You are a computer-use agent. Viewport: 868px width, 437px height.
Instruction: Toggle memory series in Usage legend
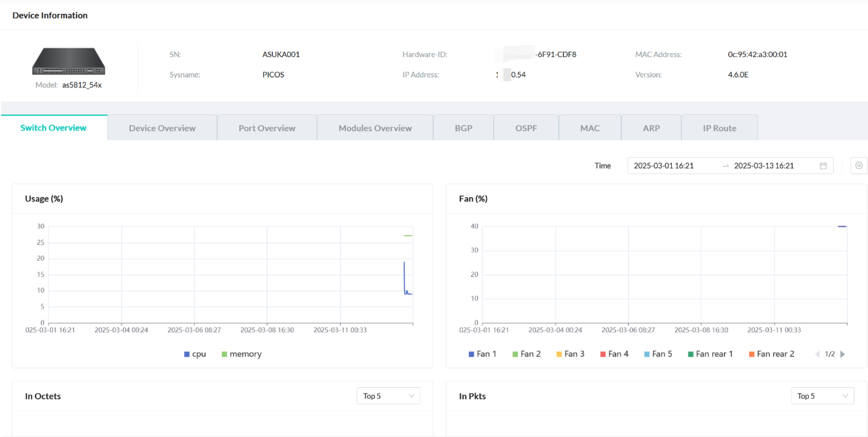tap(241, 354)
